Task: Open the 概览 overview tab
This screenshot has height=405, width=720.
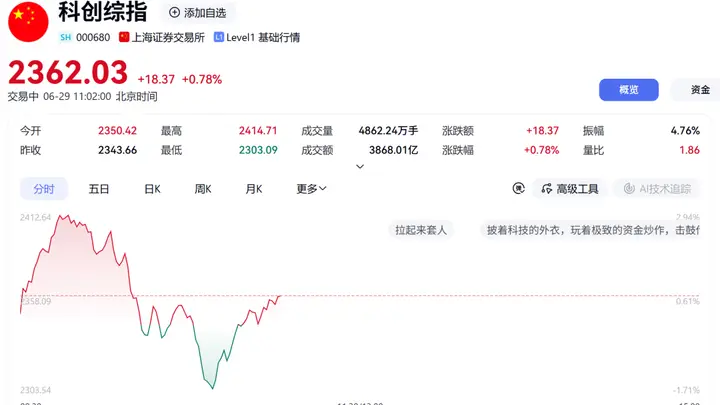Action: click(629, 90)
